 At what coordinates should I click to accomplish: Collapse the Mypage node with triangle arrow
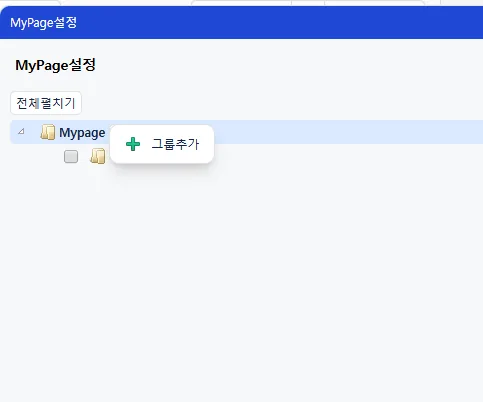coord(21,131)
